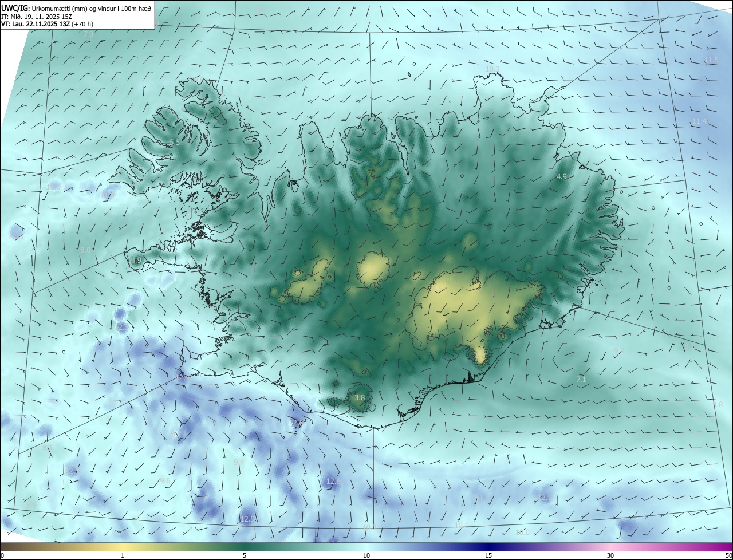
Task: Click the 1 tick on the color scale
Action: pyautogui.click(x=123, y=556)
